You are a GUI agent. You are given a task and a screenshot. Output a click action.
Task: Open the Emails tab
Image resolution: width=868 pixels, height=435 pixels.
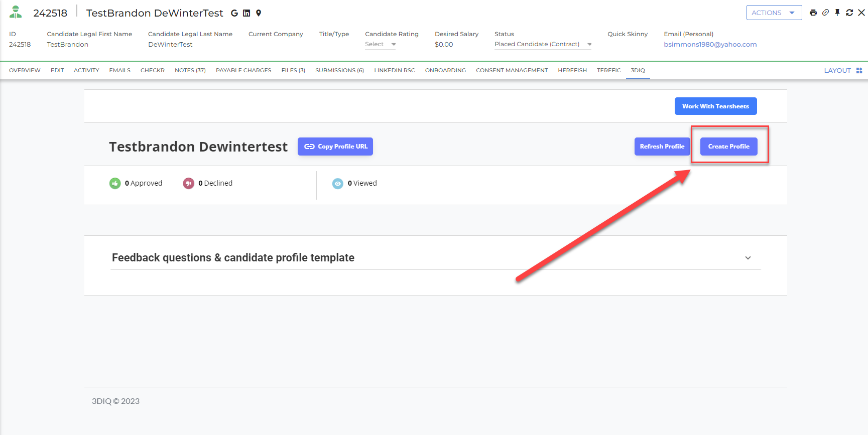coord(120,70)
